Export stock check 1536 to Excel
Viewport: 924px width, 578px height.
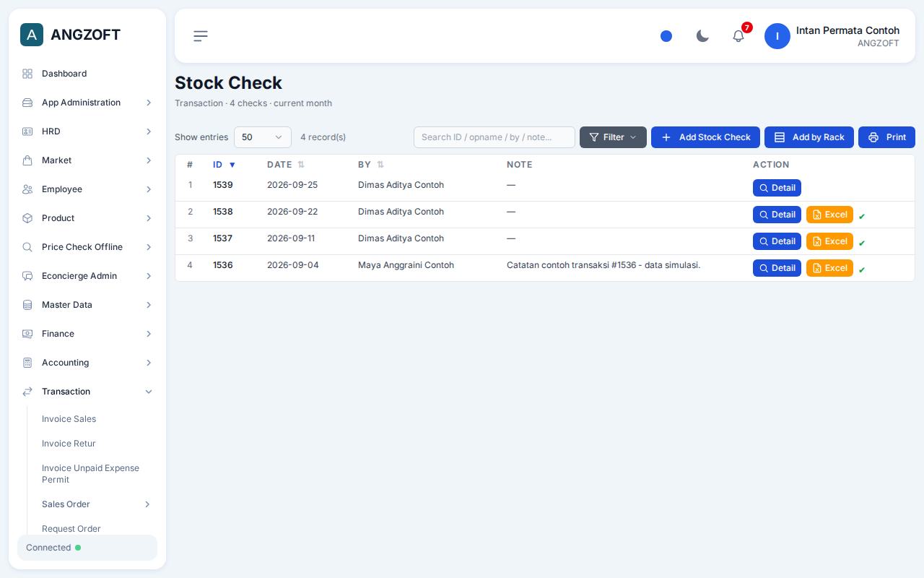(829, 268)
